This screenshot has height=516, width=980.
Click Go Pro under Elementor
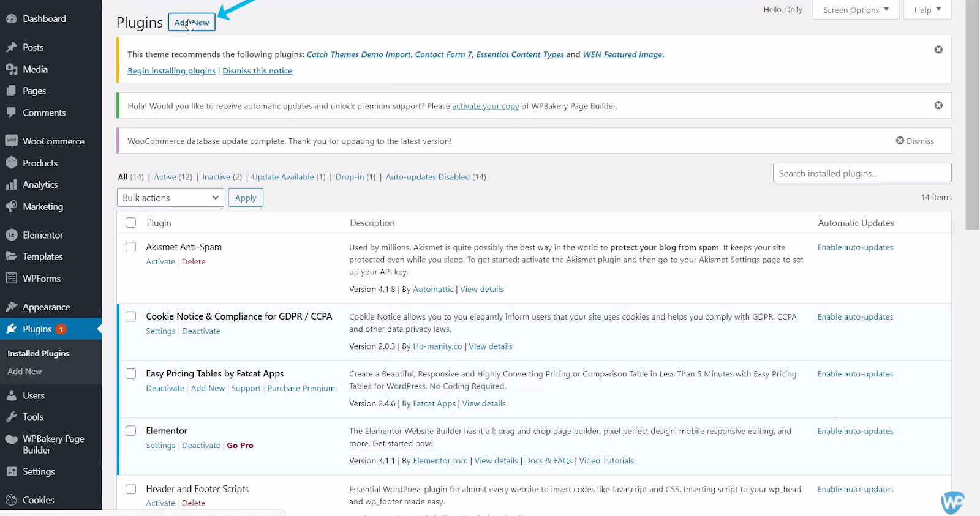pos(240,446)
